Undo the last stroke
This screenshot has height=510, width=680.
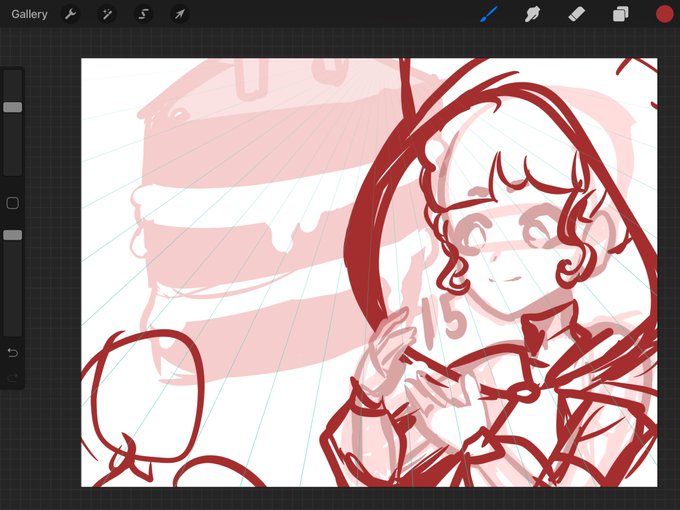pos(13,353)
